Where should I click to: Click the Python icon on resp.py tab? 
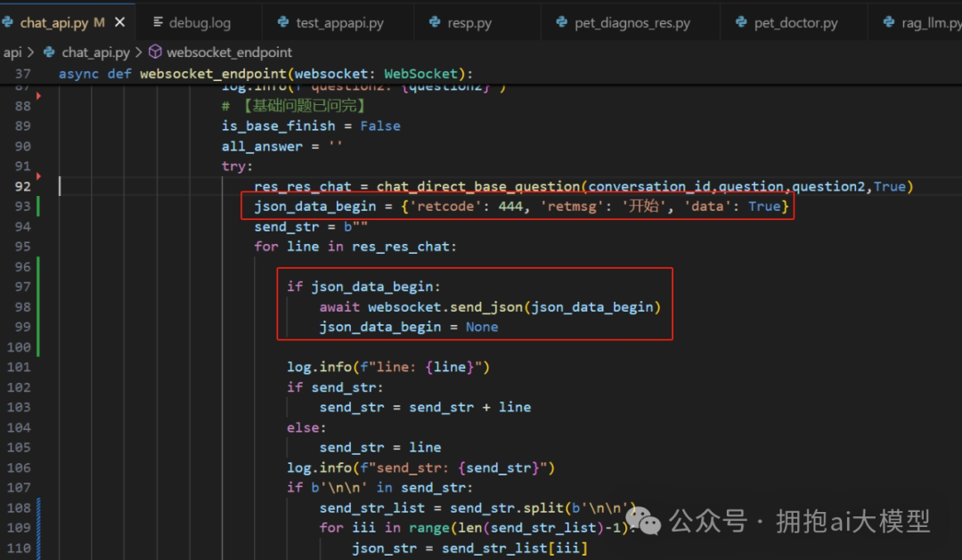point(434,22)
